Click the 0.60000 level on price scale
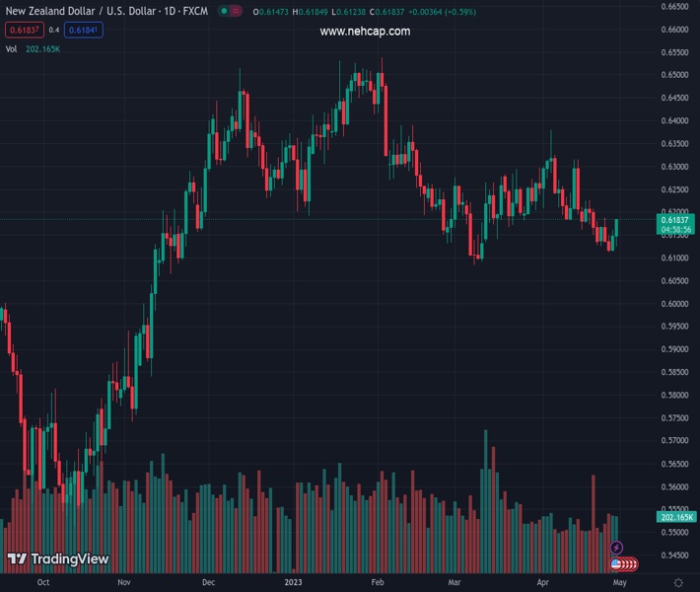Screen dimensions: 700x592 [675, 304]
